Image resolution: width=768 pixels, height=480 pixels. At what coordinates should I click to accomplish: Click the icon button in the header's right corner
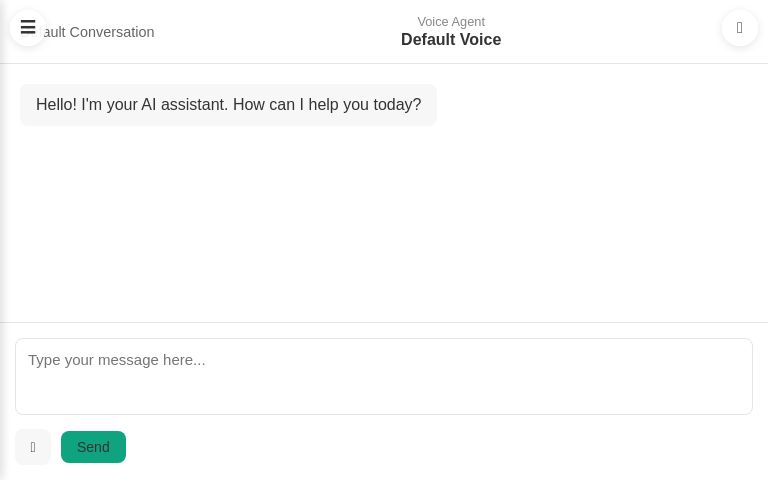pos(739,28)
